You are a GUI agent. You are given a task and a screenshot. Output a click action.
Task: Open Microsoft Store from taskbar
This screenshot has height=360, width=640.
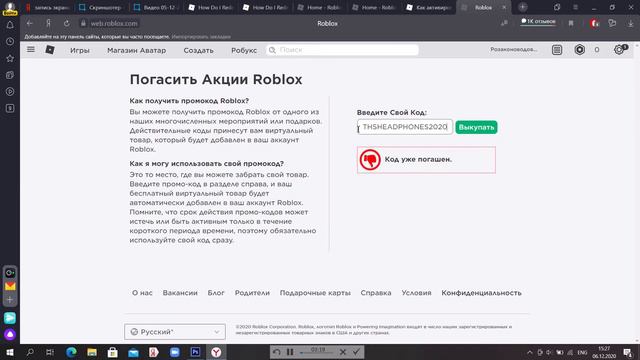tap(113, 352)
